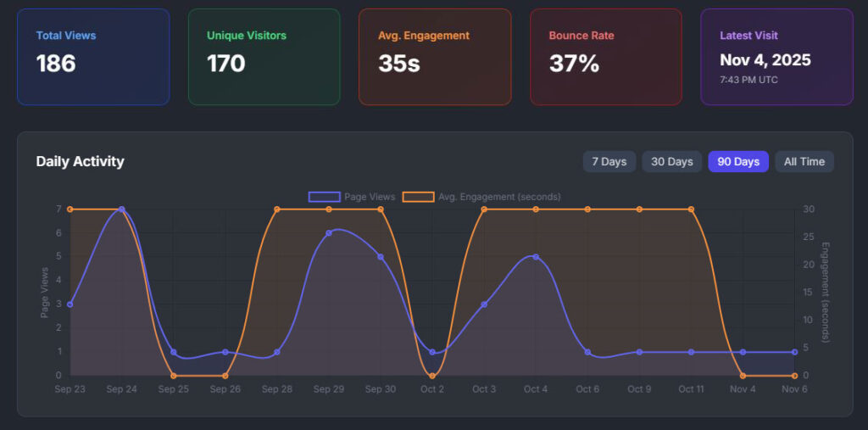The height and width of the screenshot is (430, 868).
Task: Click the Latest Visit card
Action: pyautogui.click(x=776, y=57)
